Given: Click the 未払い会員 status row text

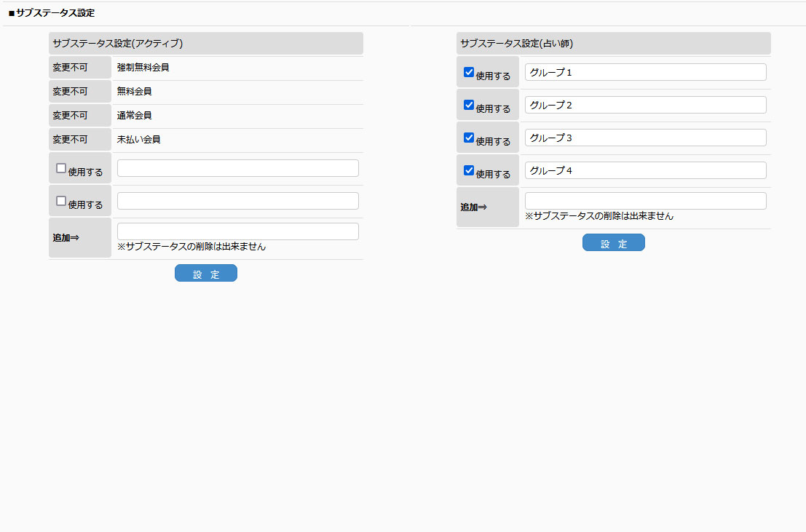Looking at the screenshot, I should click(x=139, y=140).
